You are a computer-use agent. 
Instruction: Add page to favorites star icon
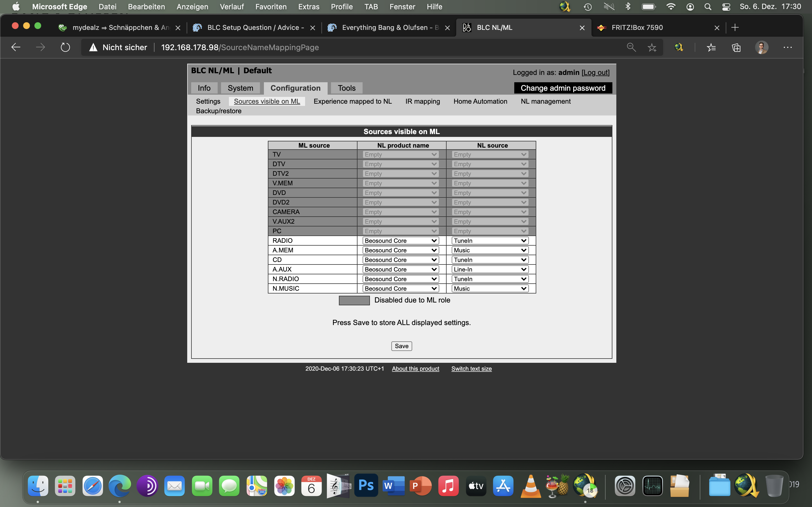point(652,47)
